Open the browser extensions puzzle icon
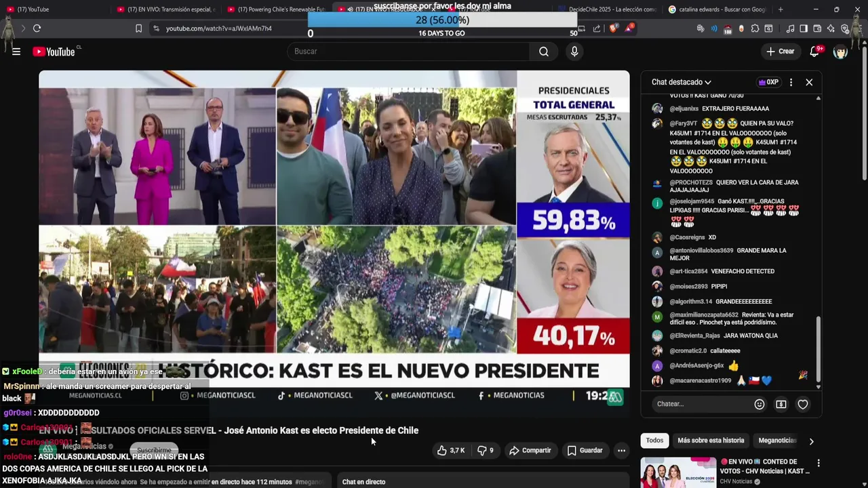The width and height of the screenshot is (868, 488). (x=755, y=28)
